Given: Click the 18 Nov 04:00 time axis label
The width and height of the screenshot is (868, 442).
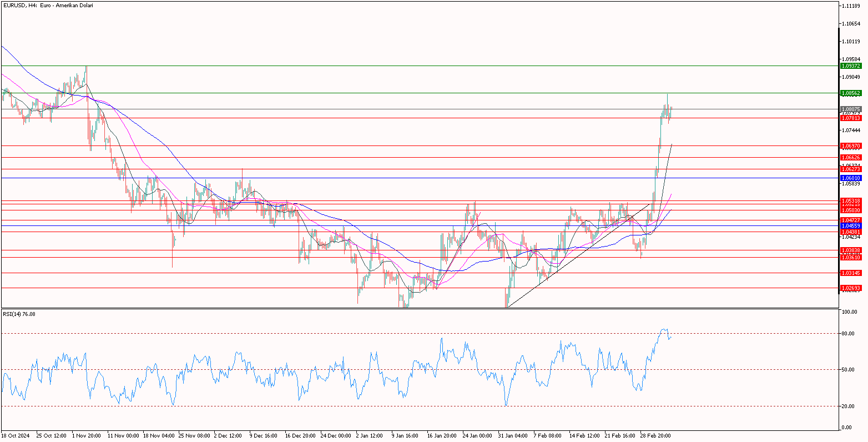Looking at the screenshot, I should (x=158, y=436).
